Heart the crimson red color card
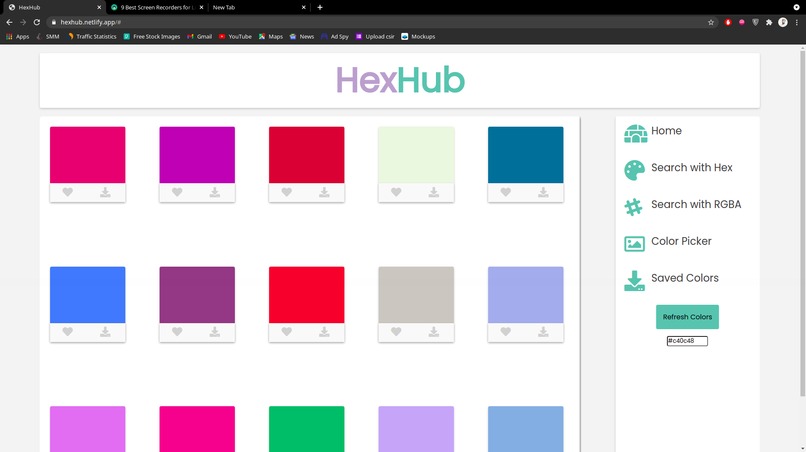Image resolution: width=806 pixels, height=452 pixels. (286, 192)
